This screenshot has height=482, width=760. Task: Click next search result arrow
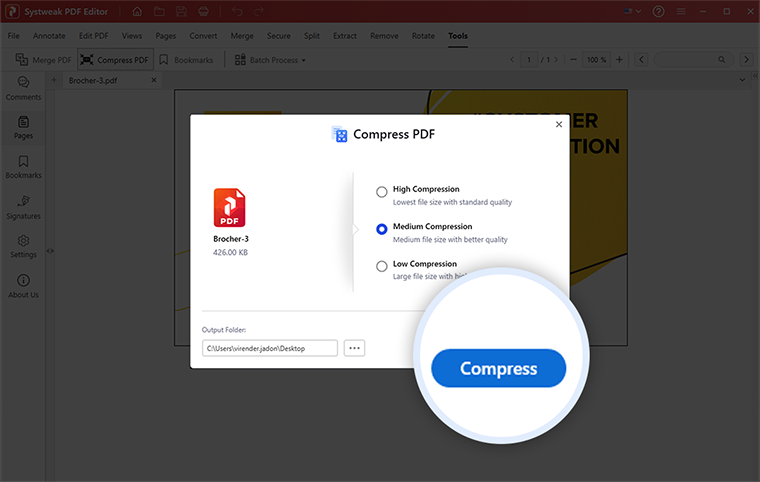746,60
